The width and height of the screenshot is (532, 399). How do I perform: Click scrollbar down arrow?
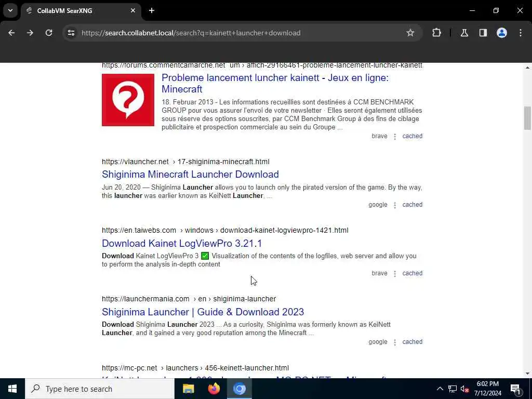(x=527, y=374)
